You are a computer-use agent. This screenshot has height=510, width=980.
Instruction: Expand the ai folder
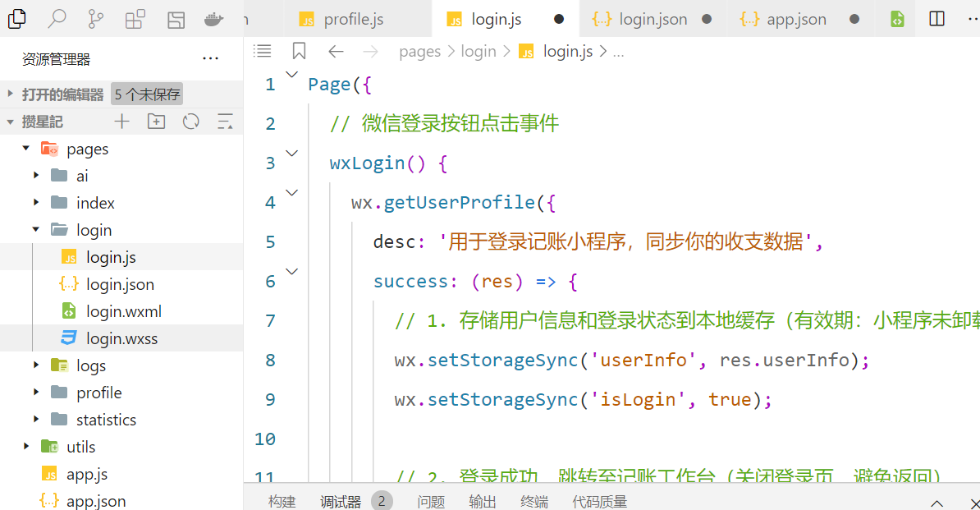point(35,176)
